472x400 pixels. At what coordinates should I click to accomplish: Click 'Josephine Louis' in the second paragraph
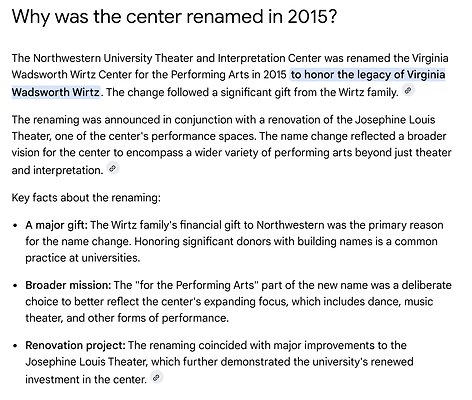(395, 120)
